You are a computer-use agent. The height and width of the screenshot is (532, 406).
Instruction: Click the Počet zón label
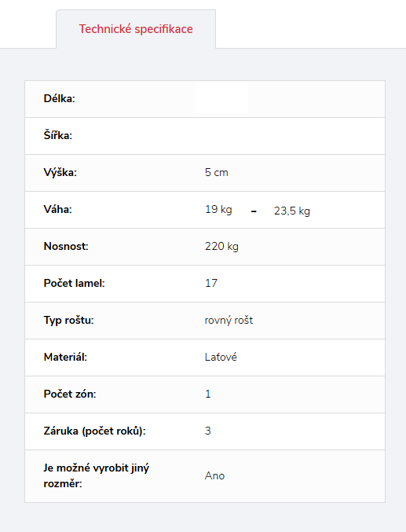(x=70, y=394)
